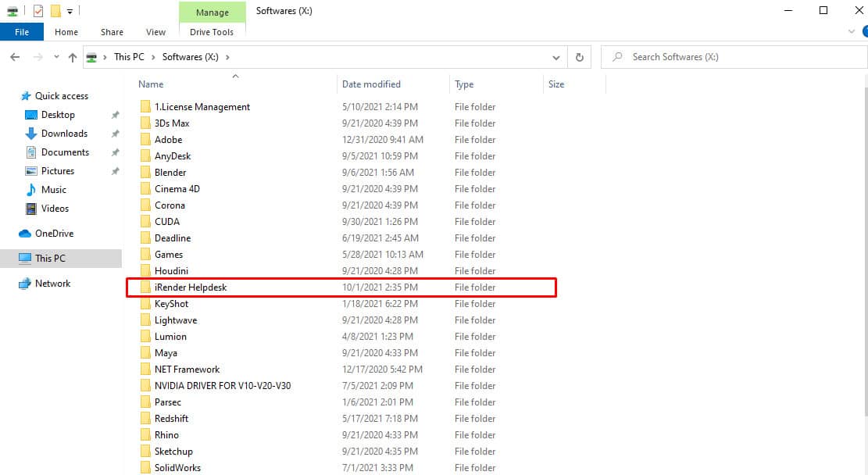Sort files by Name column header
Image resolution: width=868 pixels, height=475 pixels.
tap(151, 84)
